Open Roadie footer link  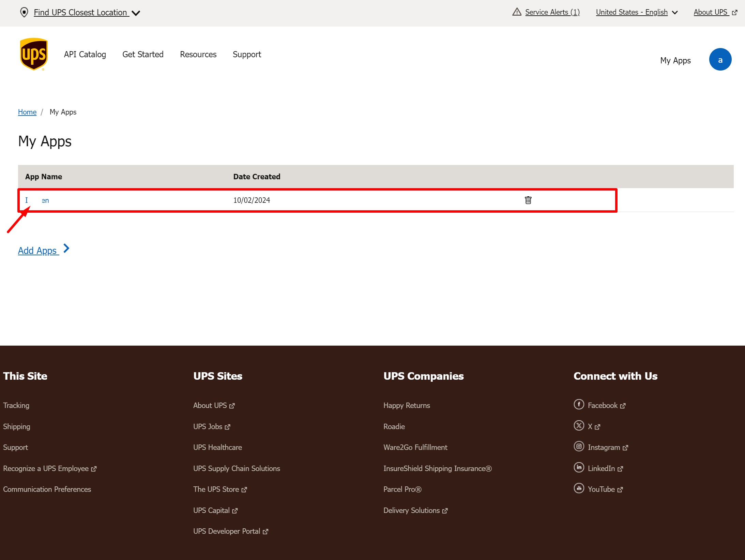(394, 426)
